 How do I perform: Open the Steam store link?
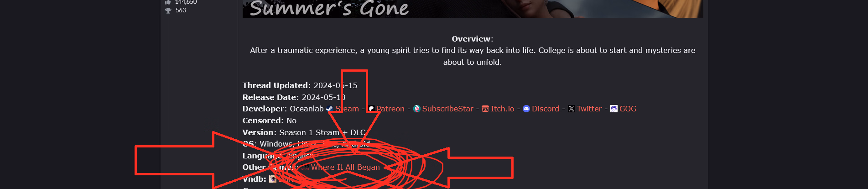pyautogui.click(x=347, y=109)
